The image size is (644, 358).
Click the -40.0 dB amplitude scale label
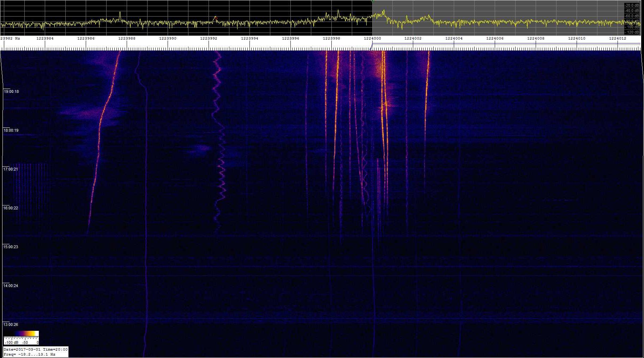coord(632,11)
